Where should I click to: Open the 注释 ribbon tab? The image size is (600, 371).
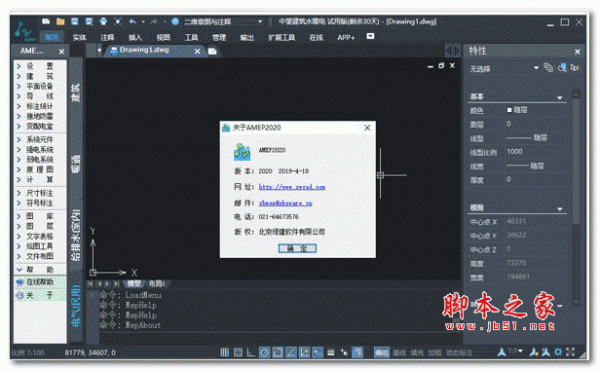(x=107, y=37)
